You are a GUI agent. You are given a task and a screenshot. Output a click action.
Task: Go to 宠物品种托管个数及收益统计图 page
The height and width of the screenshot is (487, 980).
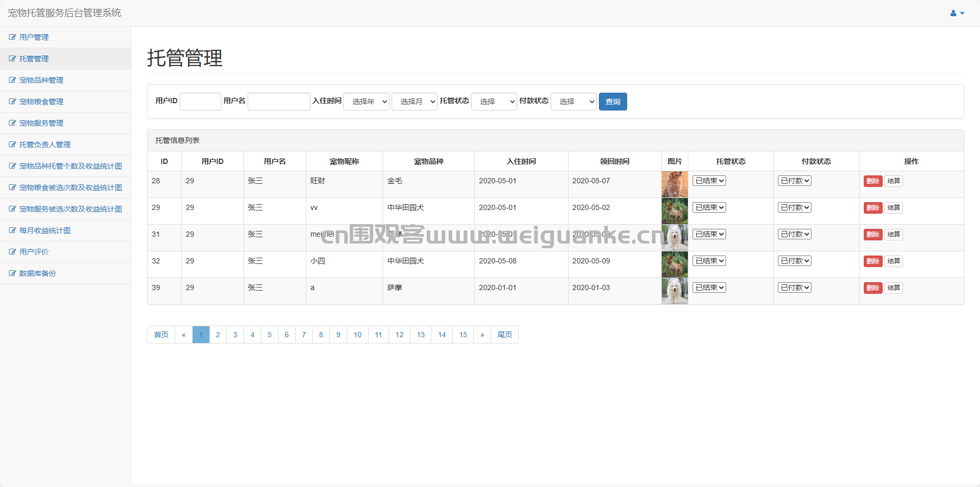tap(70, 166)
